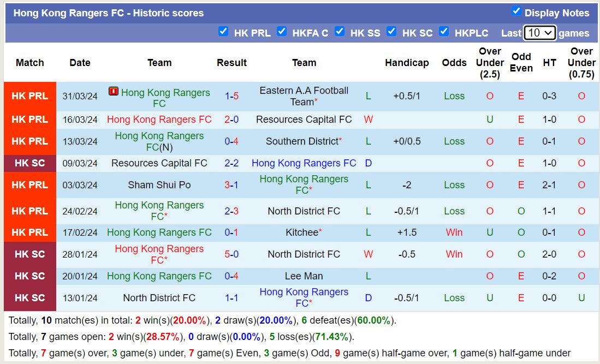Toggle the HK SS filter off
Screen dimensions: 600x364
[x=340, y=32]
